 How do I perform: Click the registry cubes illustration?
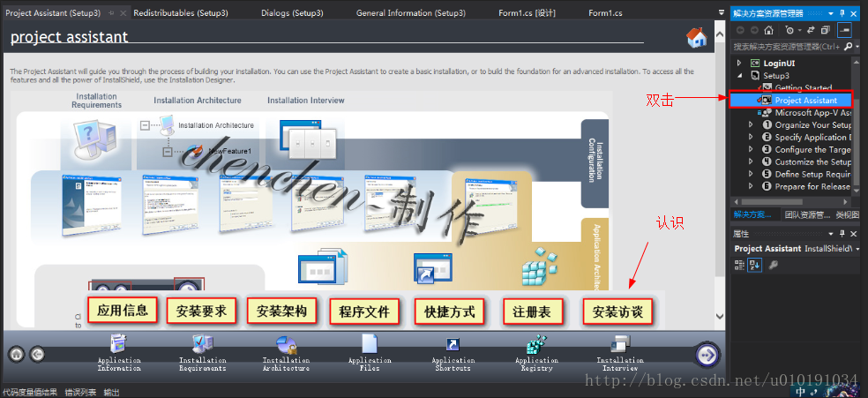click(542, 267)
